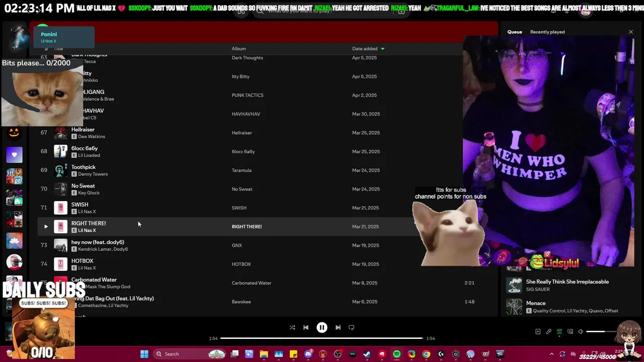This screenshot has width=644, height=362.
Task: Select the No Sweat track title
Action: 83,186
